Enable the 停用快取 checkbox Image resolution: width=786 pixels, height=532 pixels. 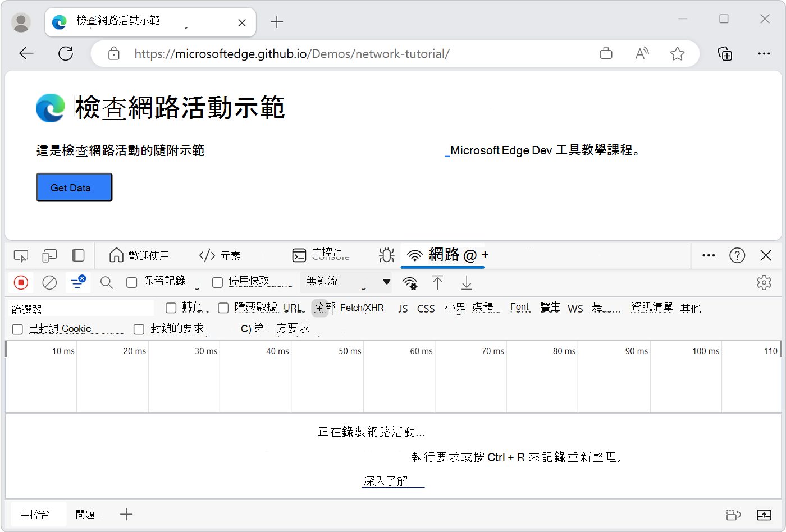[217, 282]
